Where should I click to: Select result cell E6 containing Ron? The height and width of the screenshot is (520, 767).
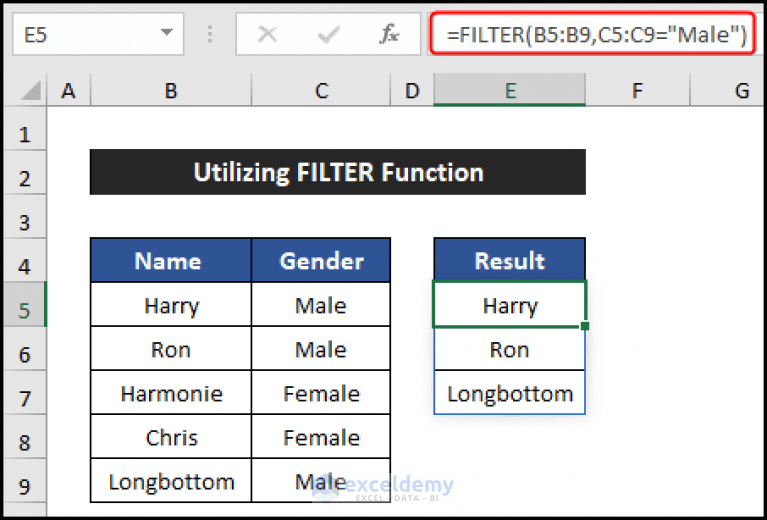click(510, 348)
